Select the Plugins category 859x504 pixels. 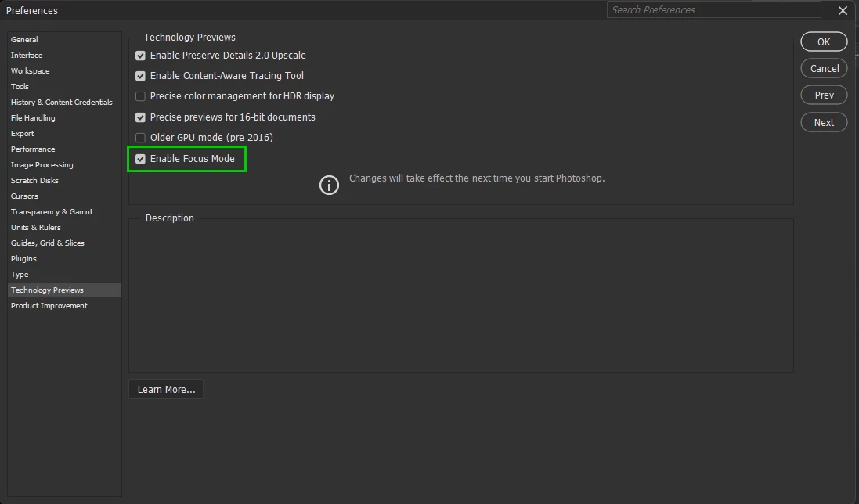(x=64, y=258)
